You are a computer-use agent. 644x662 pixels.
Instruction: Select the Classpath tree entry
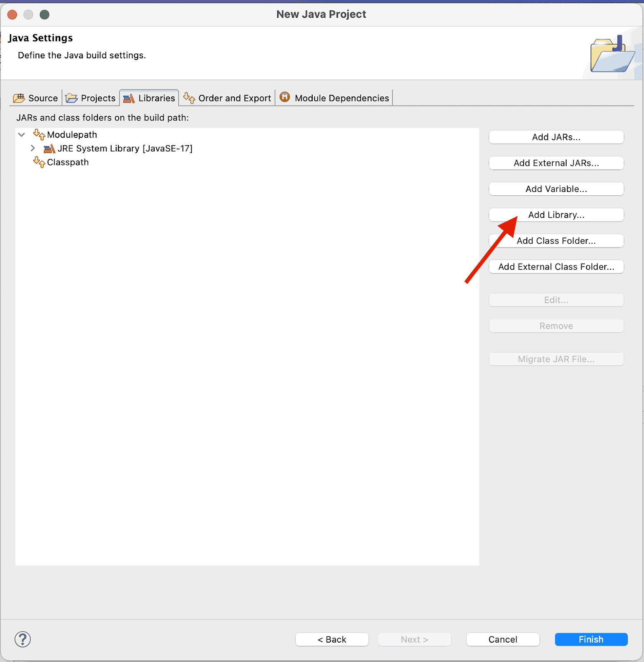[68, 162]
